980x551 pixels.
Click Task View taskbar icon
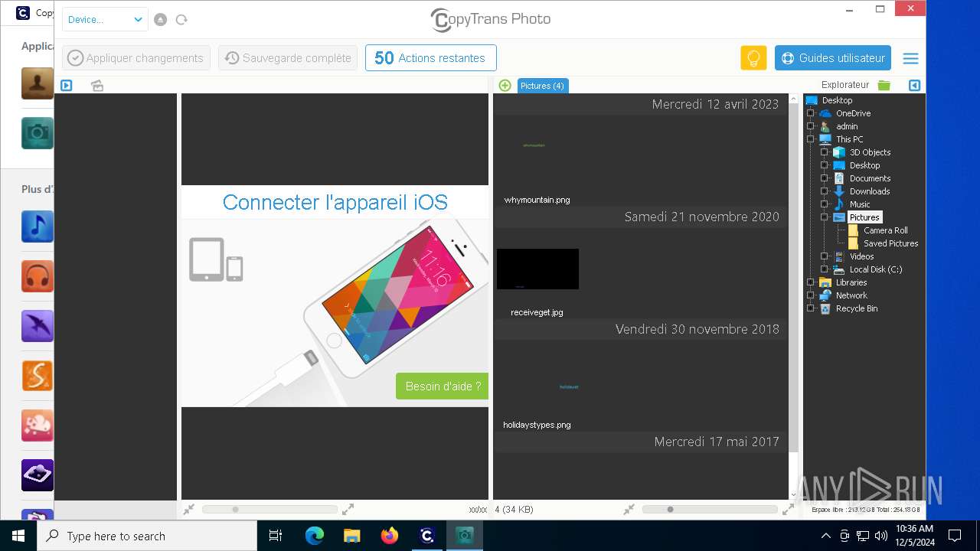(x=276, y=536)
